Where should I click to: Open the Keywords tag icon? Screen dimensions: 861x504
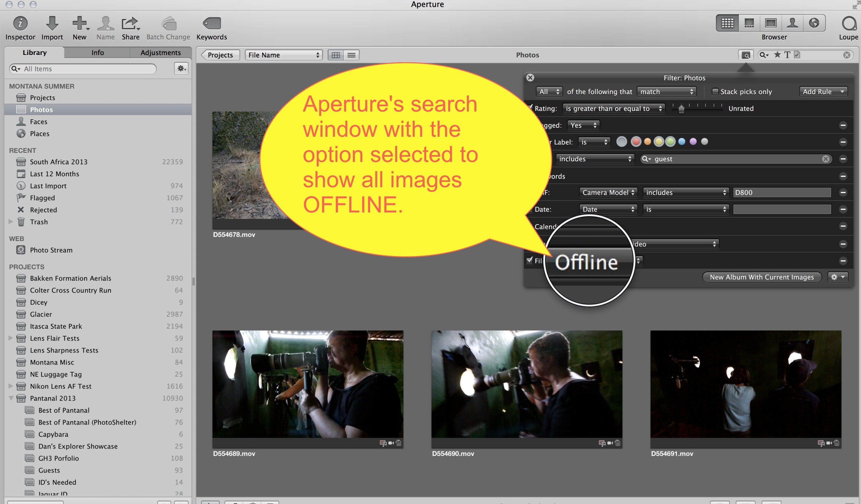pyautogui.click(x=212, y=23)
